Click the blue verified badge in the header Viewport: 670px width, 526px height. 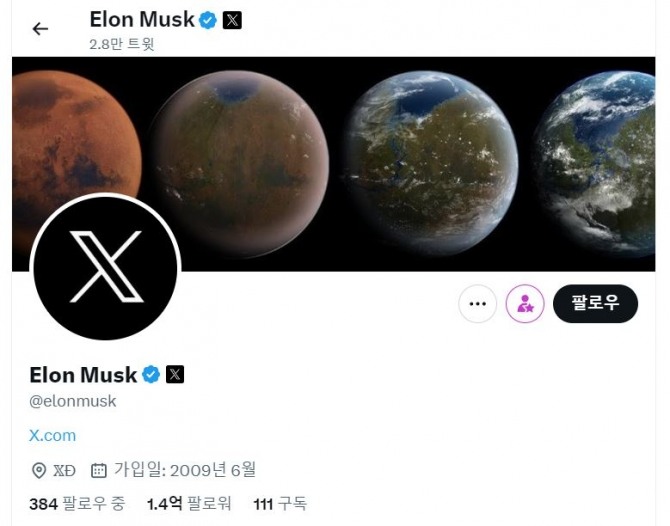pyautogui.click(x=208, y=20)
